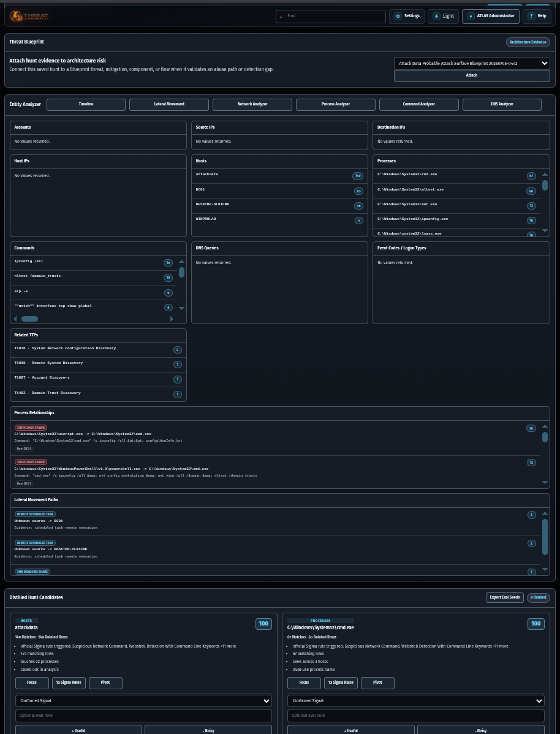Open the Command Analyzer tab
This screenshot has width=560, height=734.
tap(419, 104)
